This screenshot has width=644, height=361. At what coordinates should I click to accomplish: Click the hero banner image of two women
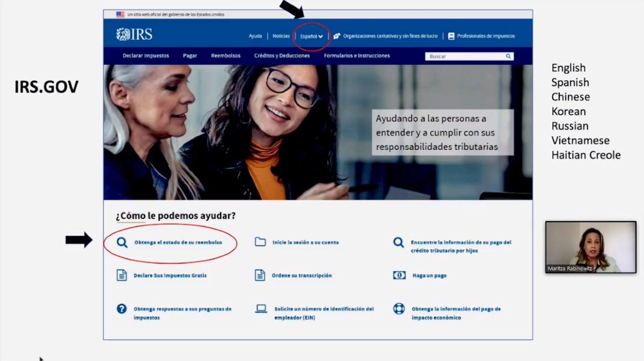pos(318,132)
